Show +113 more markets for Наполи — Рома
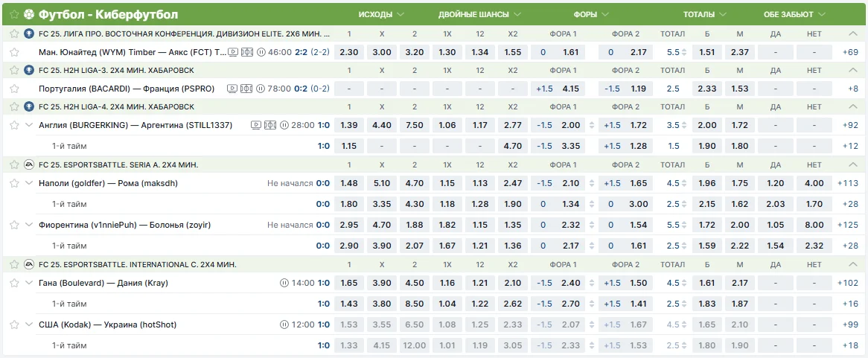Viewport: 868px width, 358px height. coord(847,183)
